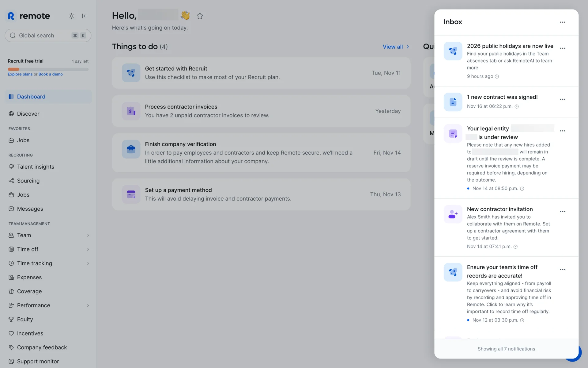Click the Remote logo in sidebar
This screenshot has height=368, width=588.
[x=28, y=16]
